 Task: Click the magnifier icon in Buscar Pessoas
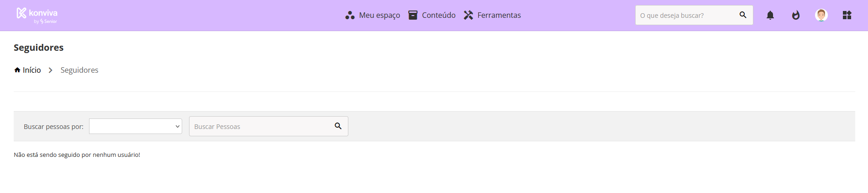click(x=338, y=126)
